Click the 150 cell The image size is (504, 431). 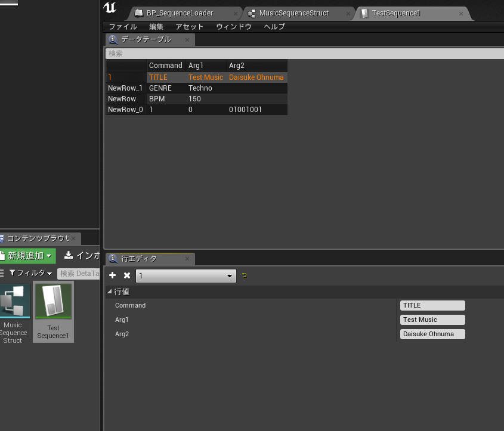(194, 99)
